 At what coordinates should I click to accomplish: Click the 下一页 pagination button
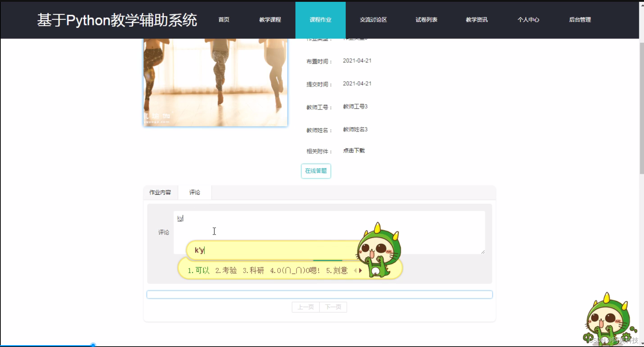click(333, 307)
